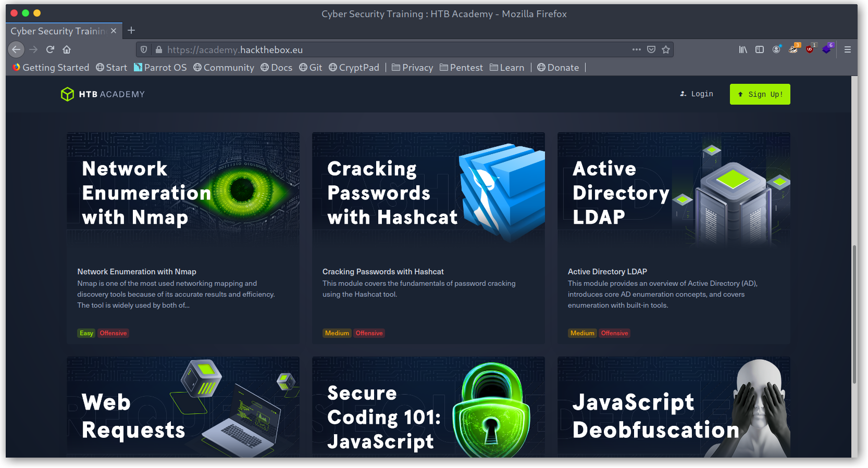This screenshot has height=468, width=868.
Task: Open page actions three-dot menu
Action: 637,49
